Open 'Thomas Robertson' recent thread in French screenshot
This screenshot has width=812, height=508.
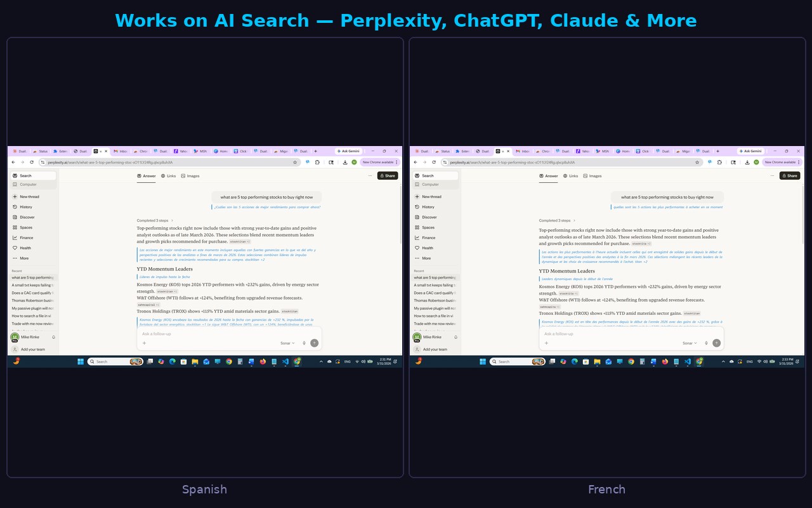point(435,300)
